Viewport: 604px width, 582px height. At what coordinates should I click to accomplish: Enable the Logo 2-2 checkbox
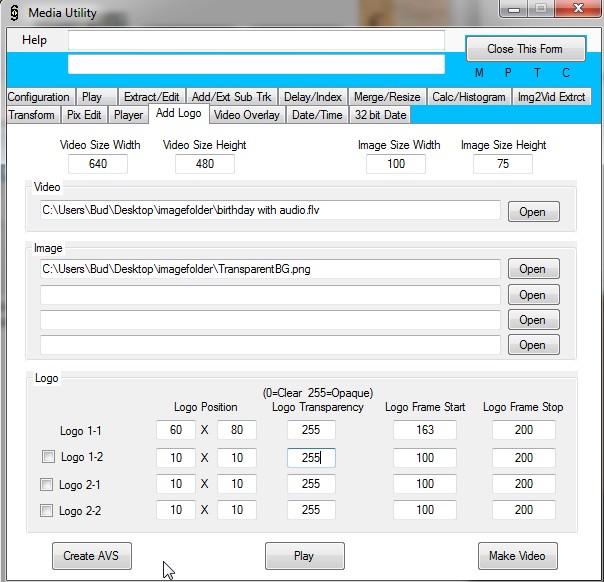(x=47, y=511)
